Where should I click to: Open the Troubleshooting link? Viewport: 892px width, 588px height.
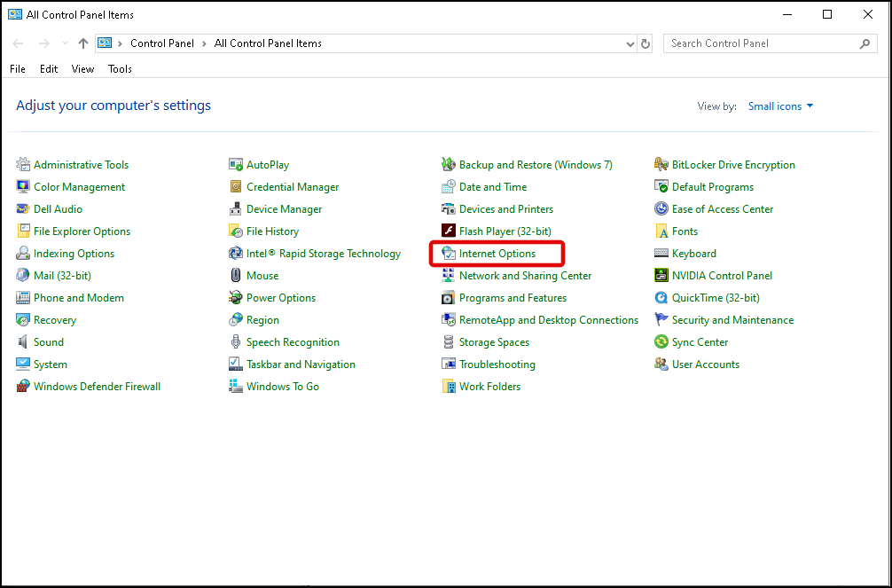497,365
